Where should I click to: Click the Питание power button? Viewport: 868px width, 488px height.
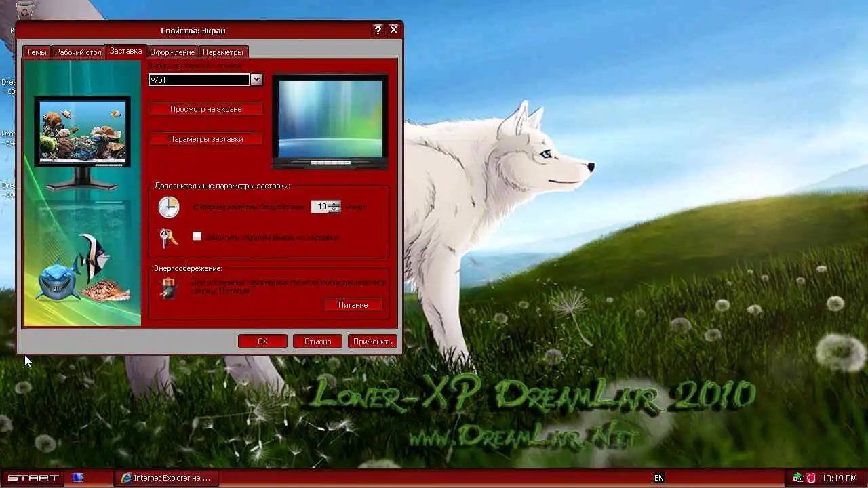(x=353, y=305)
